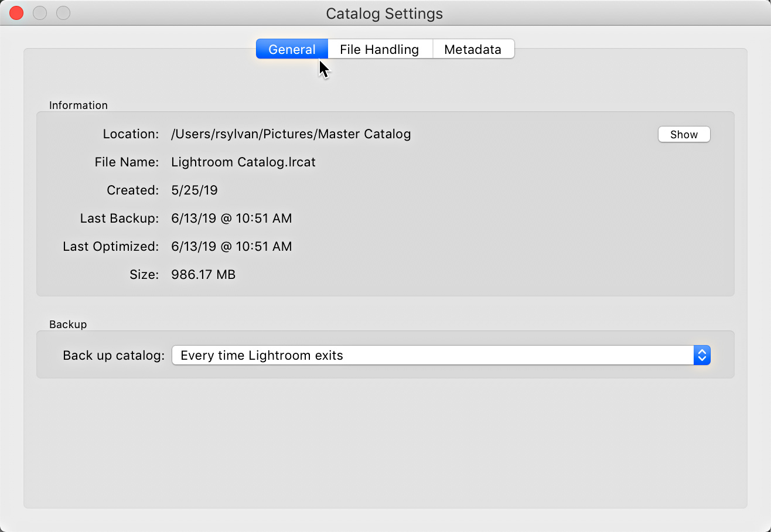Viewport: 771px width, 532px height.
Task: Click the Backup section header
Action: pos(67,325)
